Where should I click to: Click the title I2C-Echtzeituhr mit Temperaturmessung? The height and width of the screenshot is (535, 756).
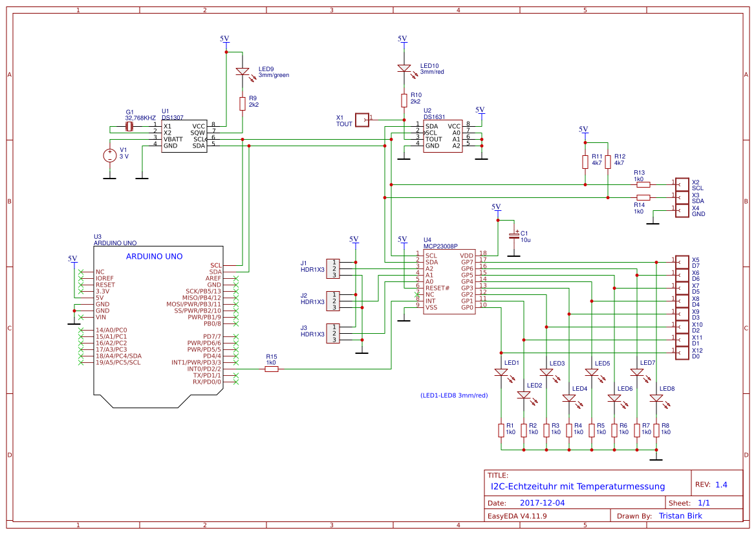(578, 486)
